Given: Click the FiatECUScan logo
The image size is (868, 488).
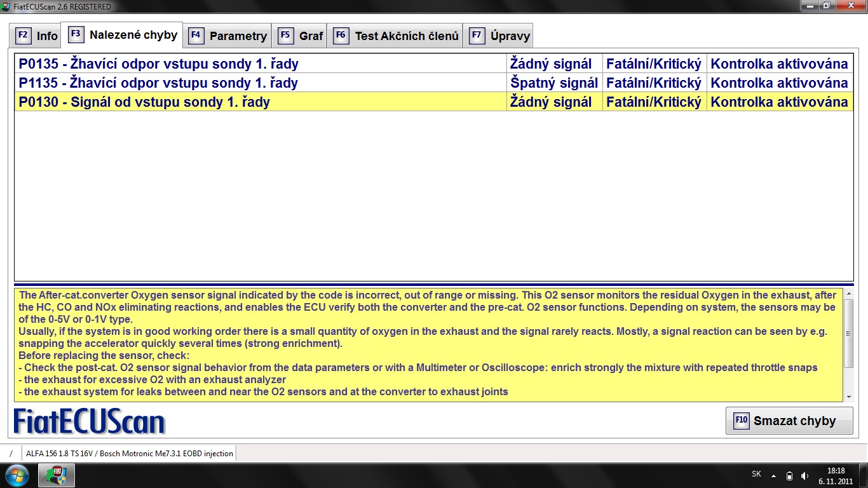Looking at the screenshot, I should [90, 422].
